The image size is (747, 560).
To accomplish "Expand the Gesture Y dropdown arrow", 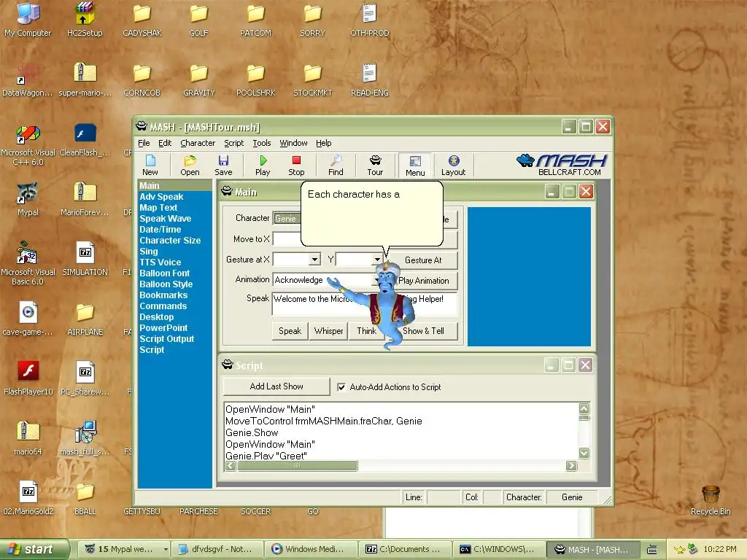I will point(377,260).
